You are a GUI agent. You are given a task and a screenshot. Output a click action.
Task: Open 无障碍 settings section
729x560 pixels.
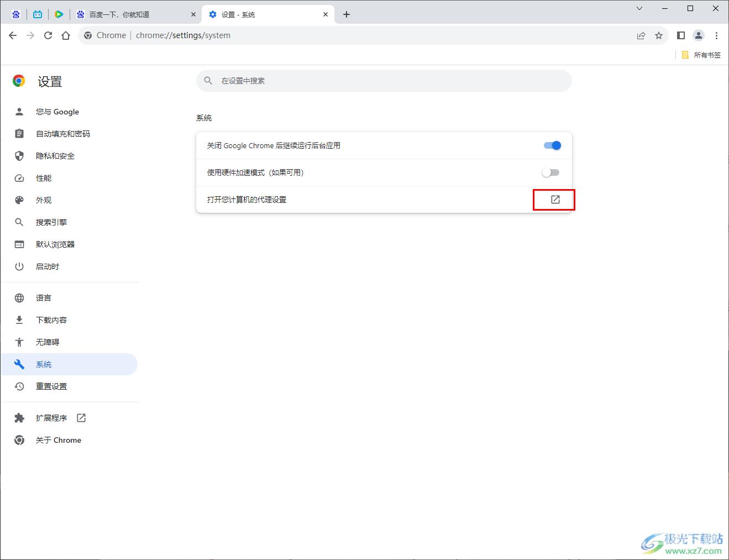pos(69,342)
